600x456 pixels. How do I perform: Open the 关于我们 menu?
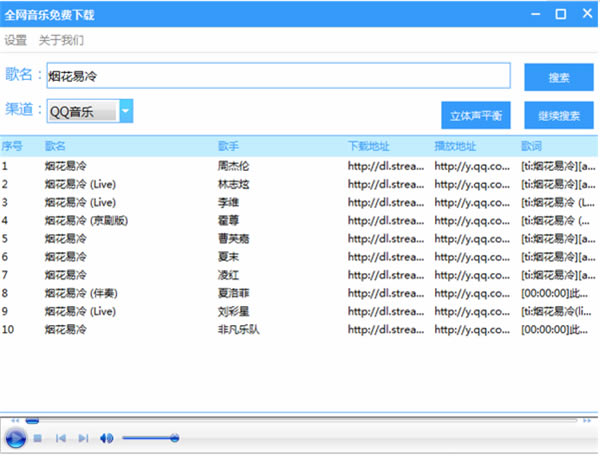click(61, 41)
